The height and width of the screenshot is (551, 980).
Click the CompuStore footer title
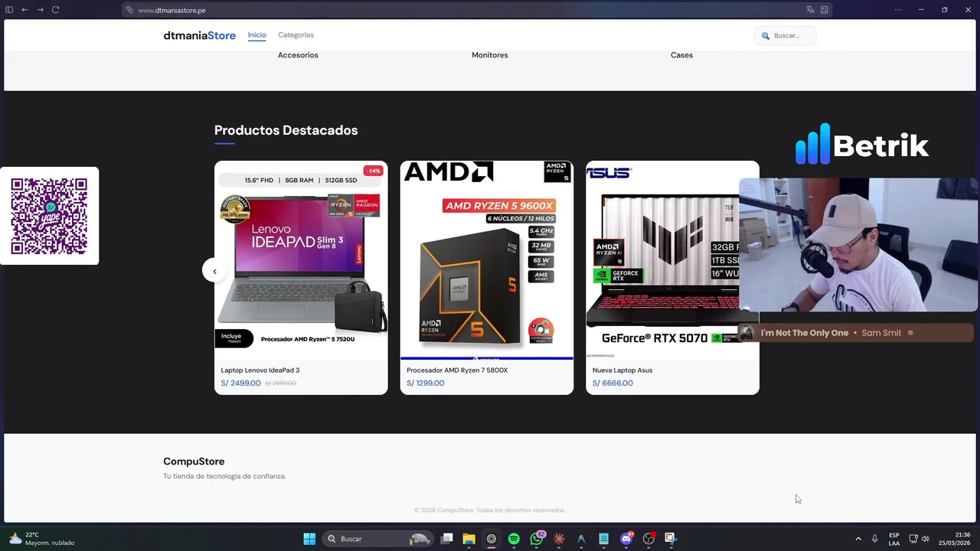click(x=194, y=461)
